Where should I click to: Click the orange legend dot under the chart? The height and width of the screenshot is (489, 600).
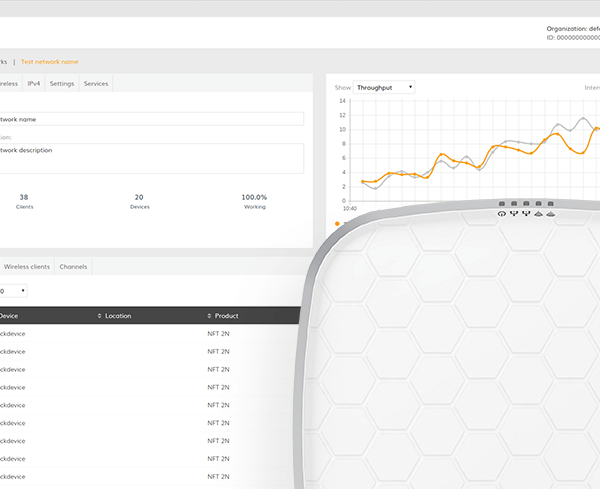click(337, 224)
